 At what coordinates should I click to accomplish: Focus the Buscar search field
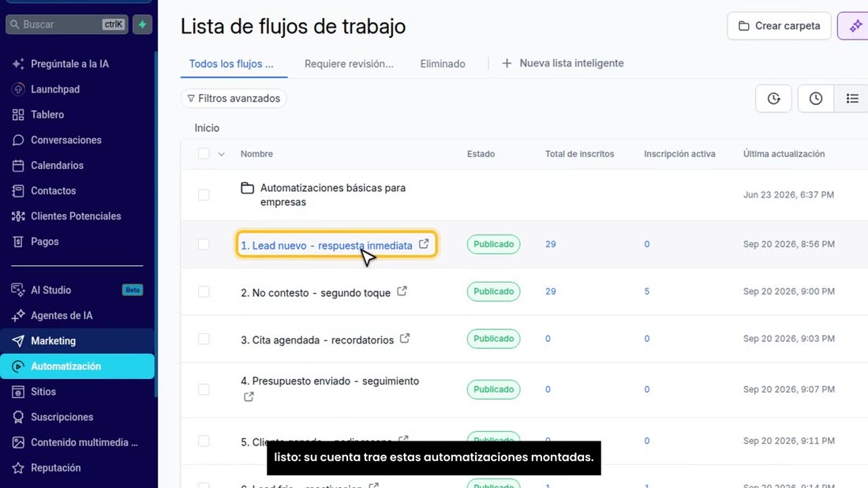pyautogui.click(x=67, y=24)
